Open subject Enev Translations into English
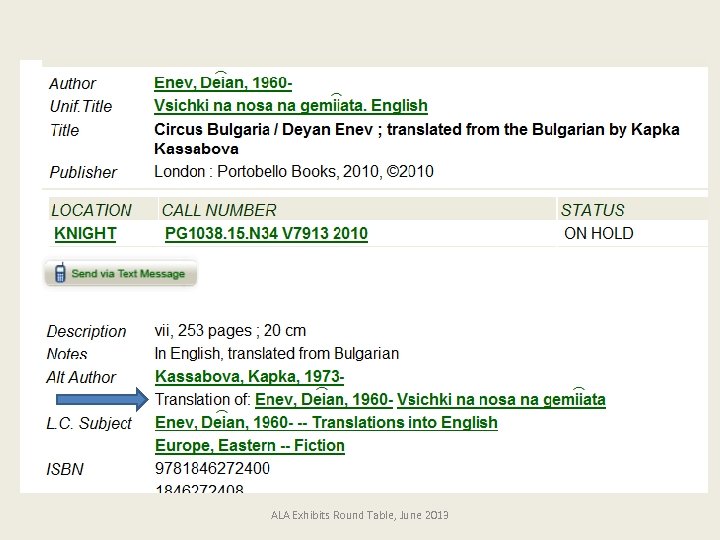 coord(326,423)
